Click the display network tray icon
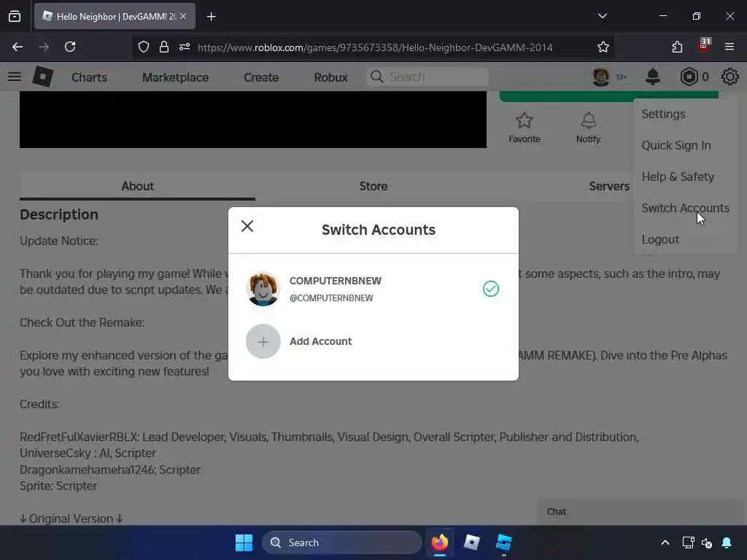The image size is (747, 560). pos(688,542)
